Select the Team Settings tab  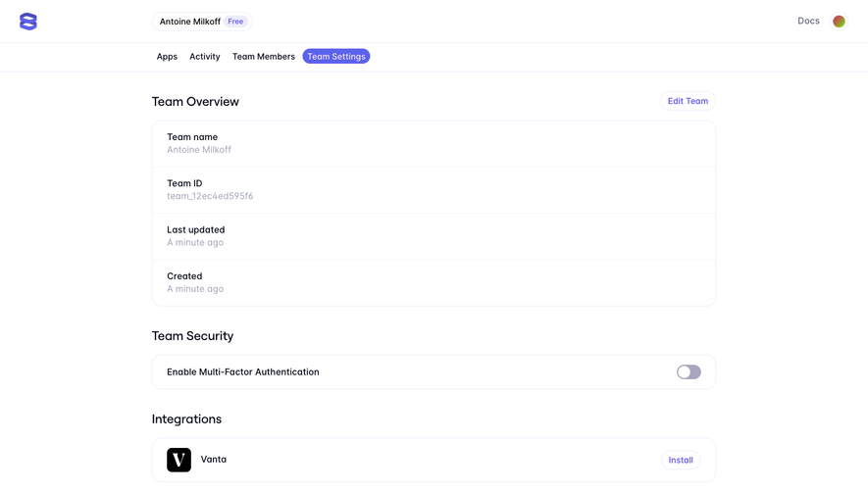336,57
